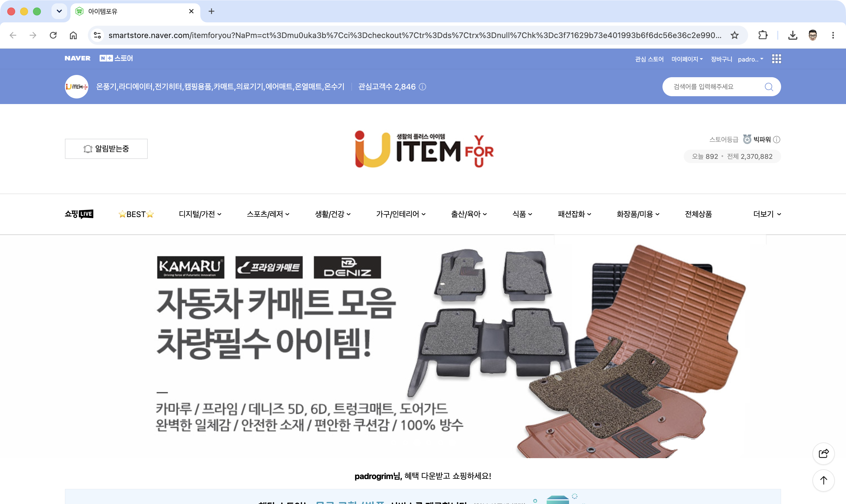846x504 pixels.
Task: Go to N+ 스토어 home
Action: point(116,58)
